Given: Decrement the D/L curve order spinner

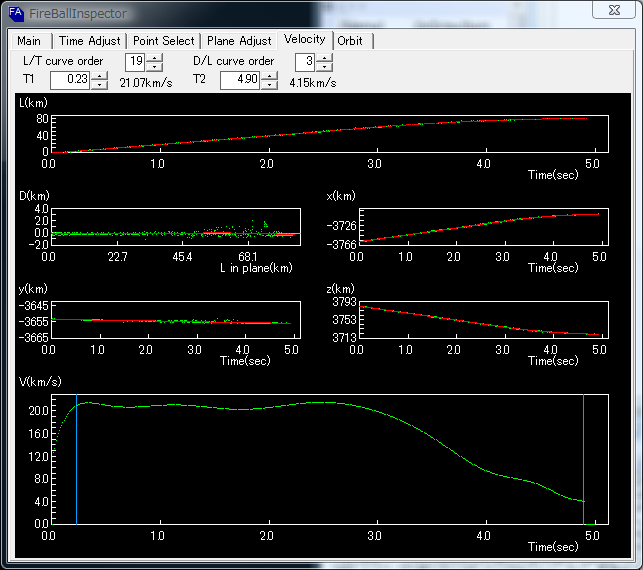Looking at the screenshot, I should (x=325, y=66).
